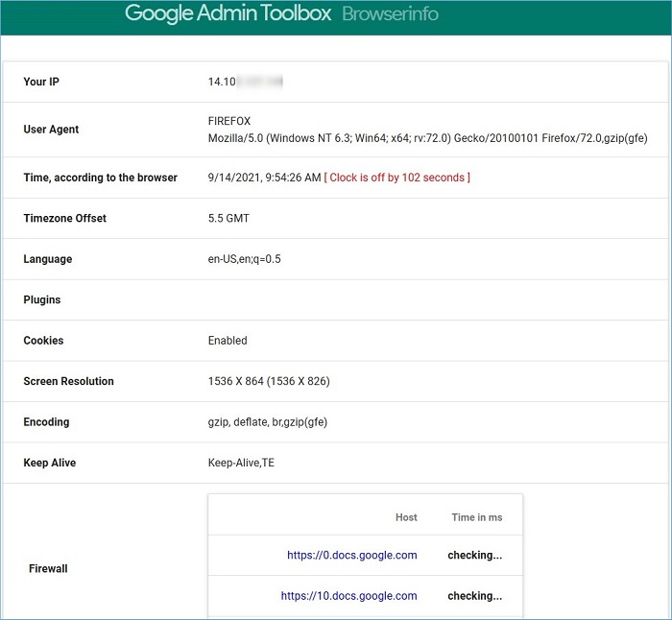Click the 'Timezone Offset' label
This screenshot has height=620, width=672.
pyautogui.click(x=64, y=218)
